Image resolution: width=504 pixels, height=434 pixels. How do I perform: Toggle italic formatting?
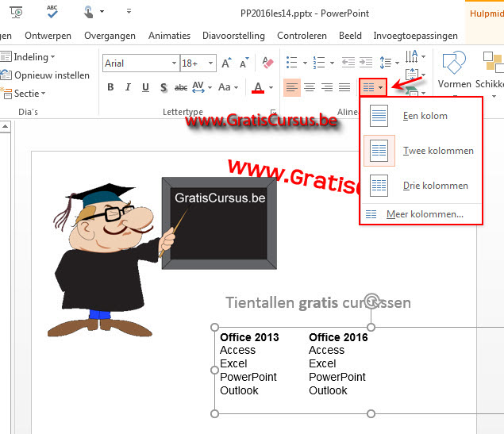[x=128, y=87]
